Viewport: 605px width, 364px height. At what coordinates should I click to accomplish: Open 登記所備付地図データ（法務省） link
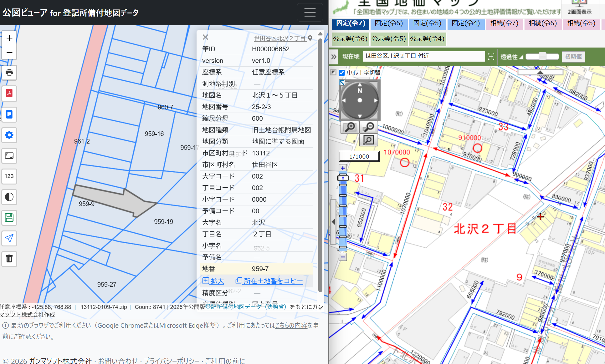pyautogui.click(x=246, y=307)
